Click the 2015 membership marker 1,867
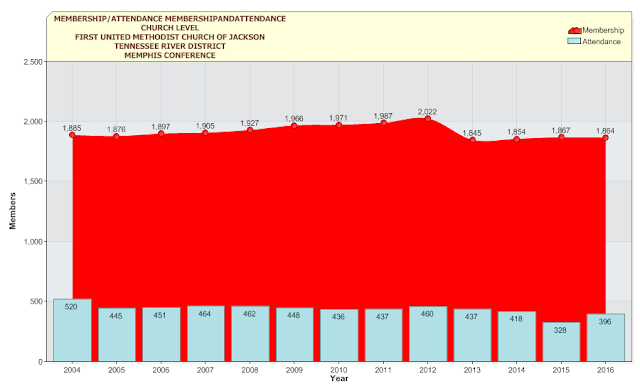640x391 pixels. point(562,137)
